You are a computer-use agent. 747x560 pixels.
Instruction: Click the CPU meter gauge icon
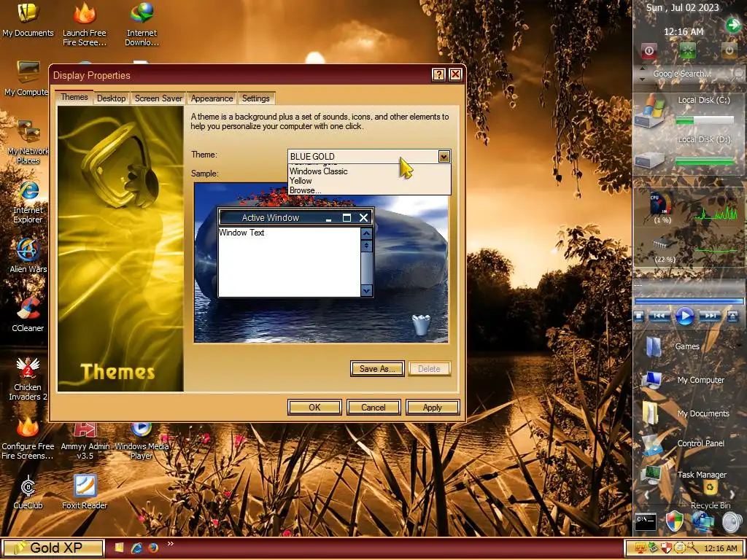pyautogui.click(x=662, y=204)
